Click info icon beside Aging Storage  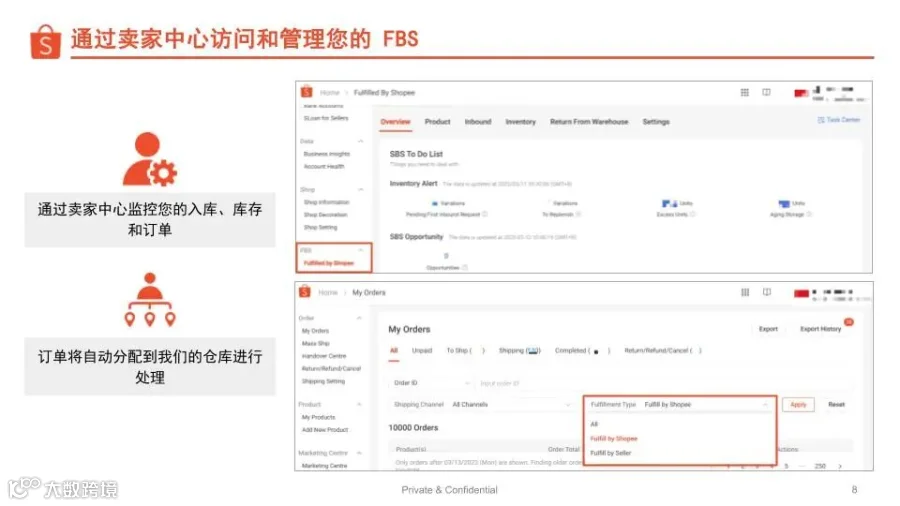[x=809, y=214]
